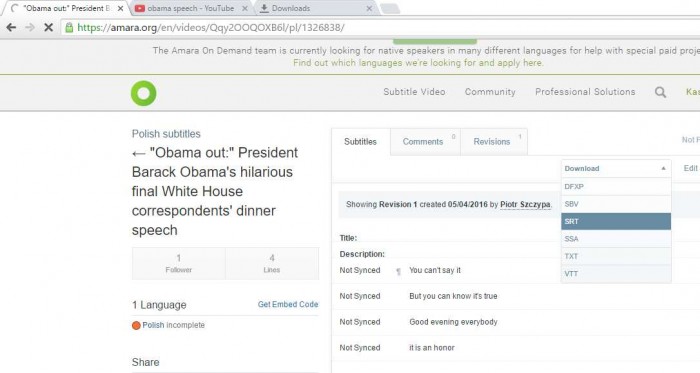
Task: Choose VTT download format
Action: click(616, 274)
